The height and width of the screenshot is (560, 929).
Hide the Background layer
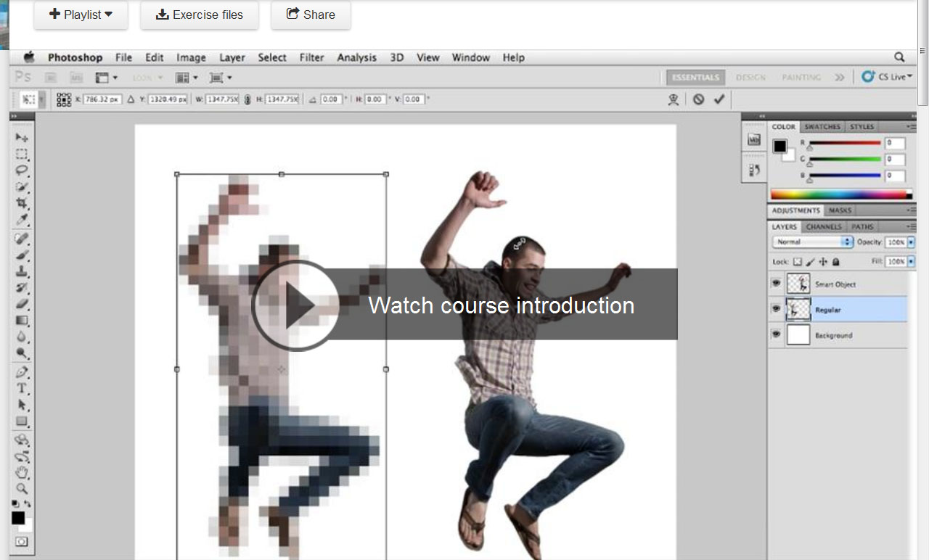[777, 334]
